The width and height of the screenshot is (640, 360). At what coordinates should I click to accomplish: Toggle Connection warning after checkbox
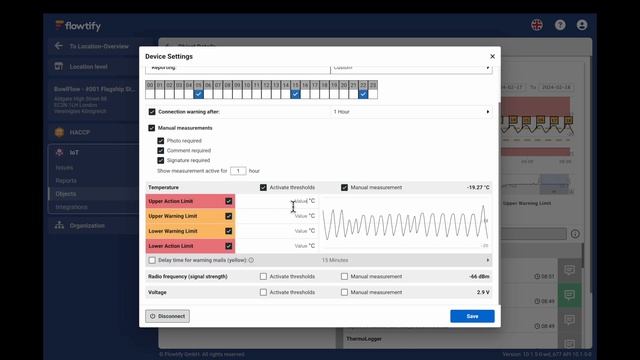pyautogui.click(x=152, y=111)
